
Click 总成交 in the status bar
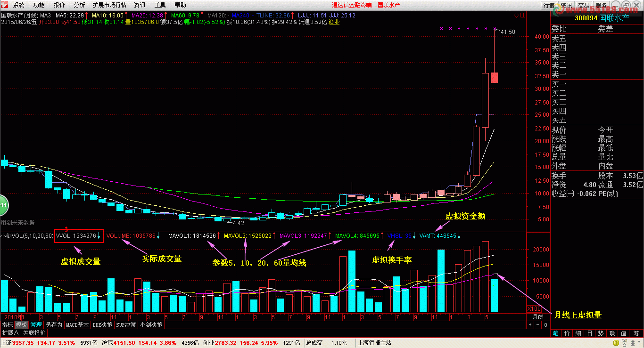coord(314,343)
